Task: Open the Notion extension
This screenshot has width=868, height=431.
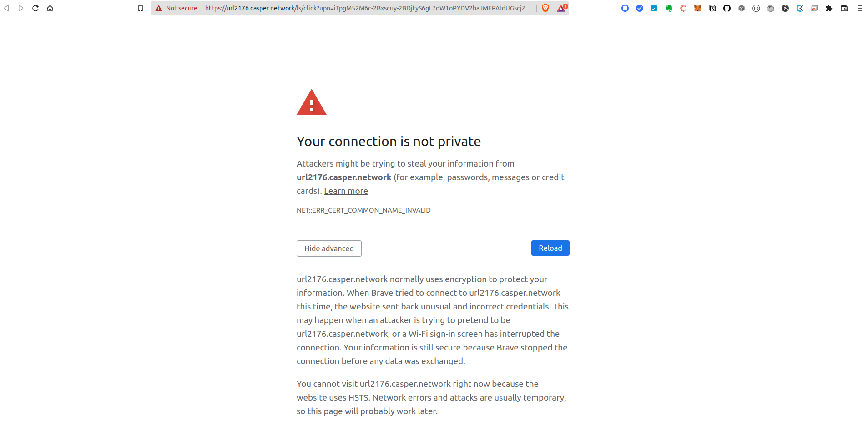Action: point(712,8)
